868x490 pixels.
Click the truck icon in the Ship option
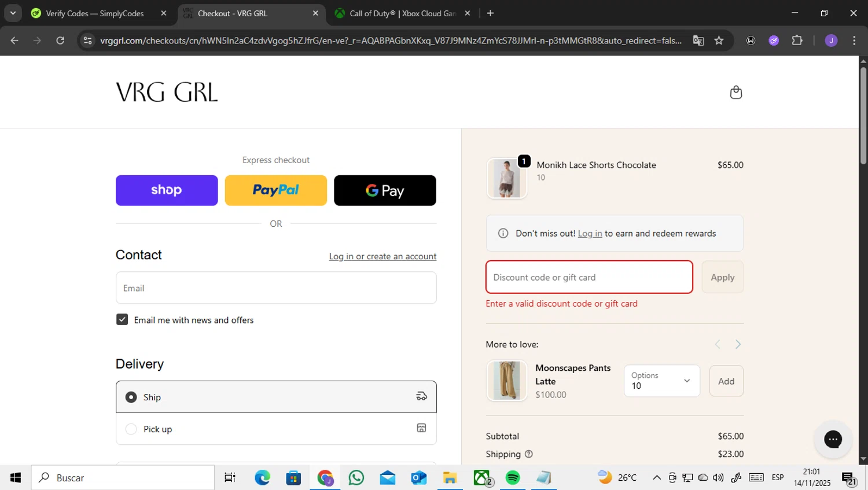point(421,397)
